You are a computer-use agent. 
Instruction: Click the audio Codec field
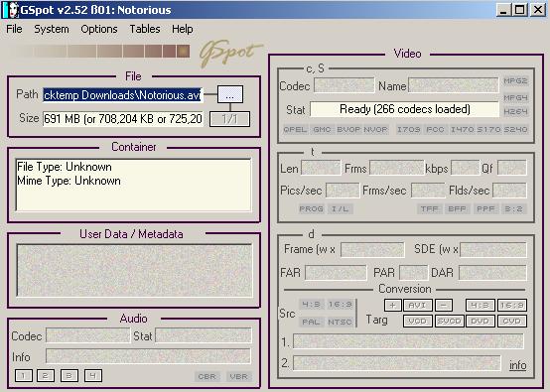(87, 335)
